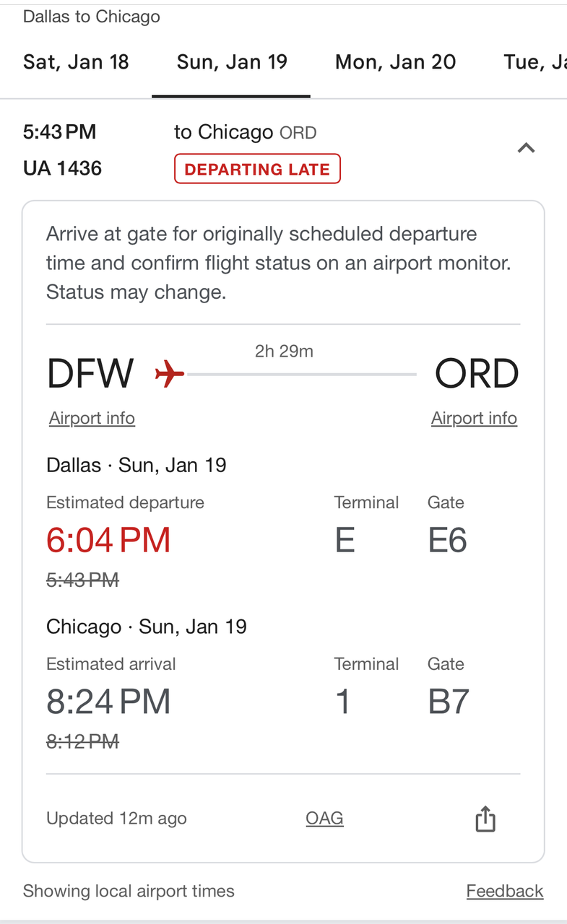
Task: Click the Feedback link
Action: coord(504,892)
